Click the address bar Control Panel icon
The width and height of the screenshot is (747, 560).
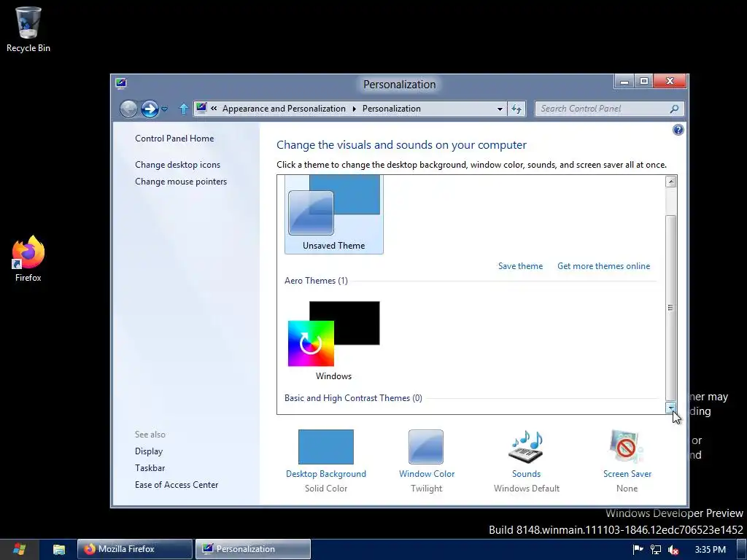pyautogui.click(x=201, y=109)
